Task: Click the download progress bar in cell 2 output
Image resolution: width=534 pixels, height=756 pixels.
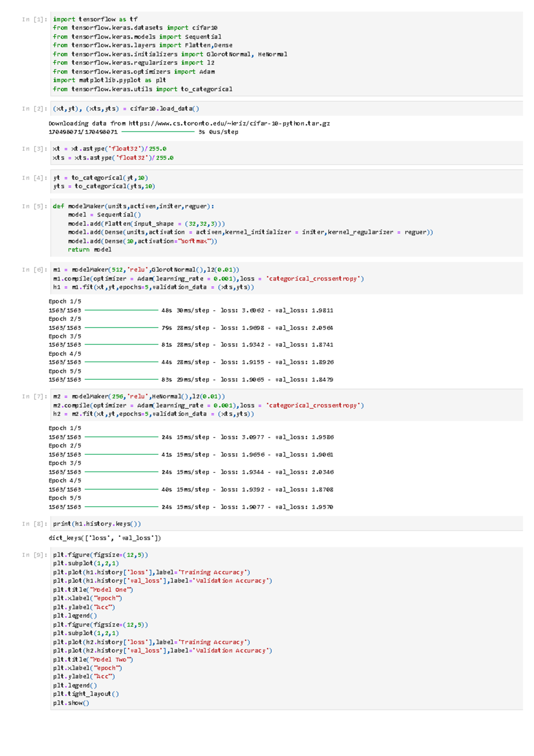Action: (158, 132)
